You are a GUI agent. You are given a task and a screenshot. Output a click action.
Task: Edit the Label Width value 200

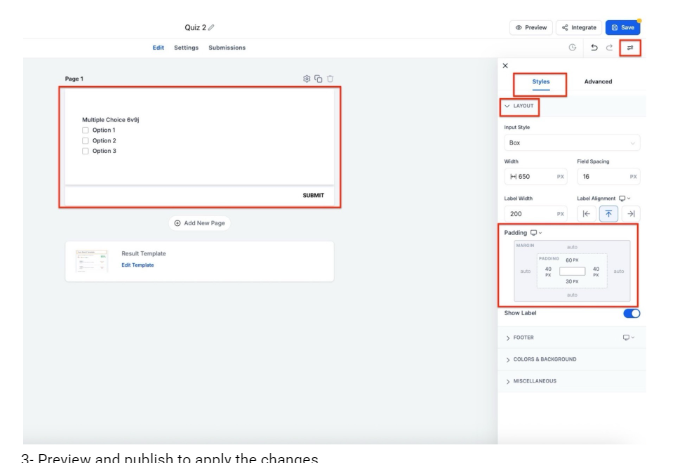point(535,214)
